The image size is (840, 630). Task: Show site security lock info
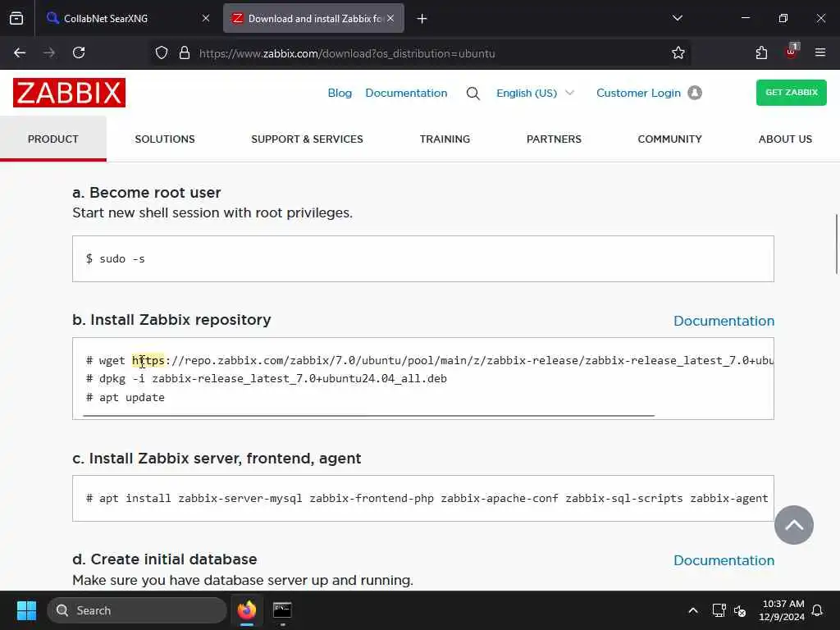click(185, 53)
